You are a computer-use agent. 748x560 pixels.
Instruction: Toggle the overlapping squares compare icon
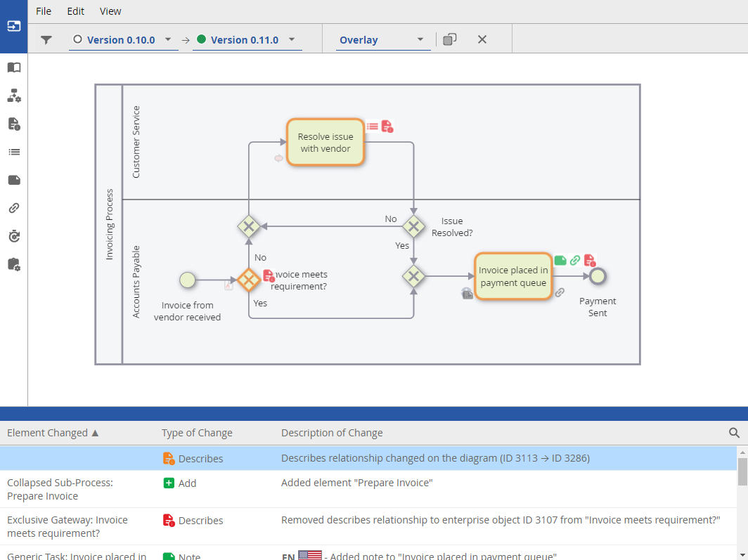(x=450, y=39)
